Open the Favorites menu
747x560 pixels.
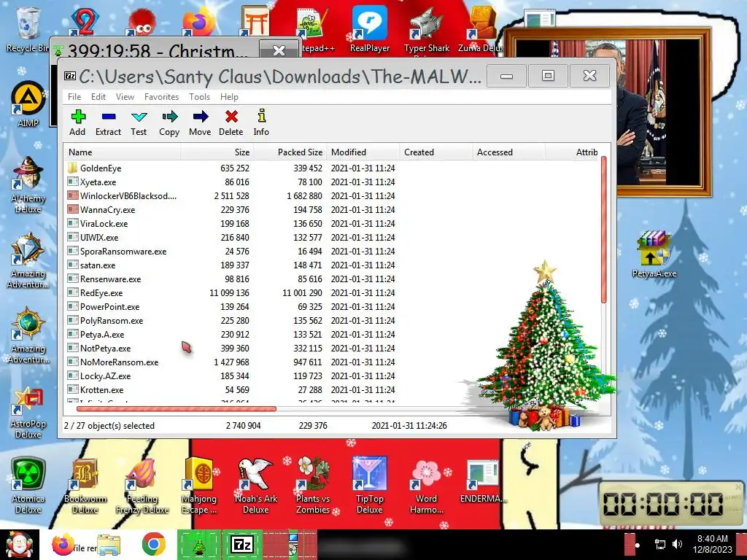(x=161, y=97)
